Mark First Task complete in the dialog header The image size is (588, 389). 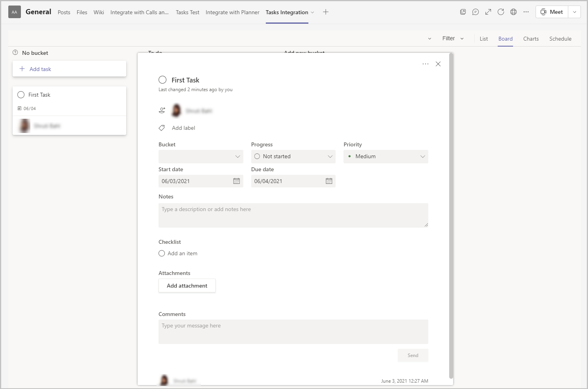(162, 80)
